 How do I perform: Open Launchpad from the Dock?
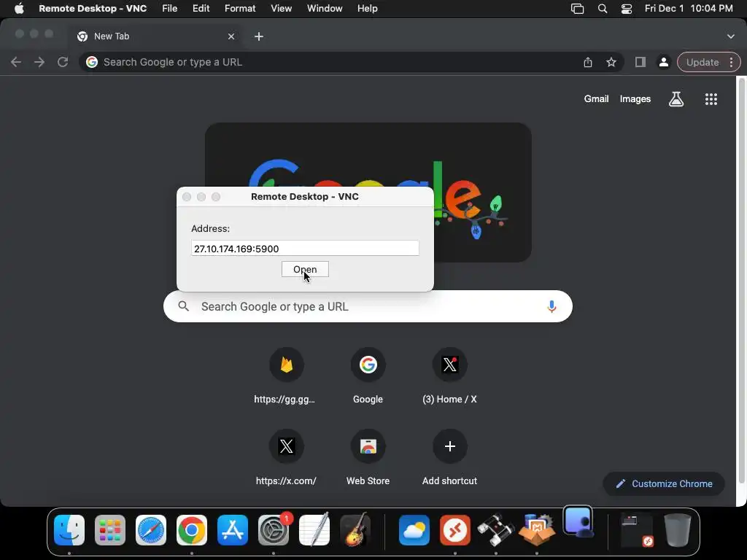(x=110, y=530)
